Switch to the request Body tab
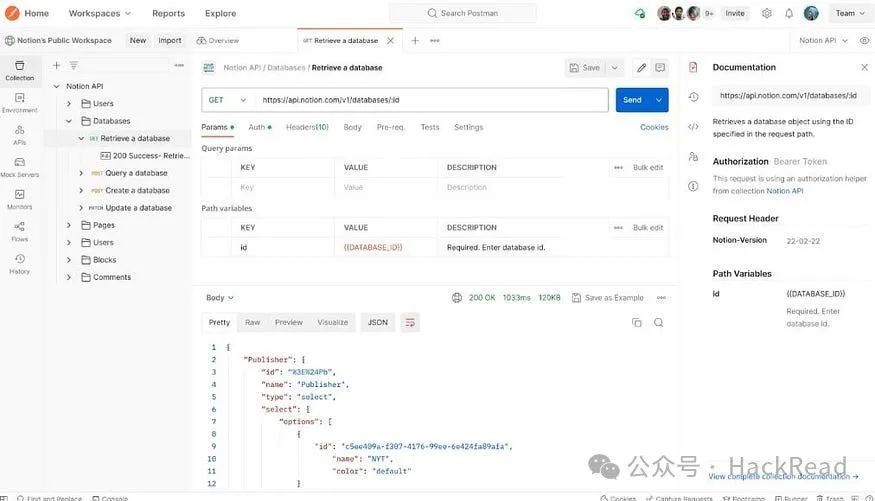Screen dimensions: 875x501 tap(353, 127)
